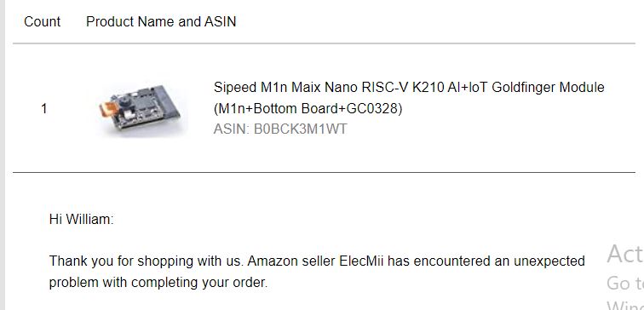Click the partially visible "Act" Windows watermark
The image size is (644, 310).
[625, 254]
